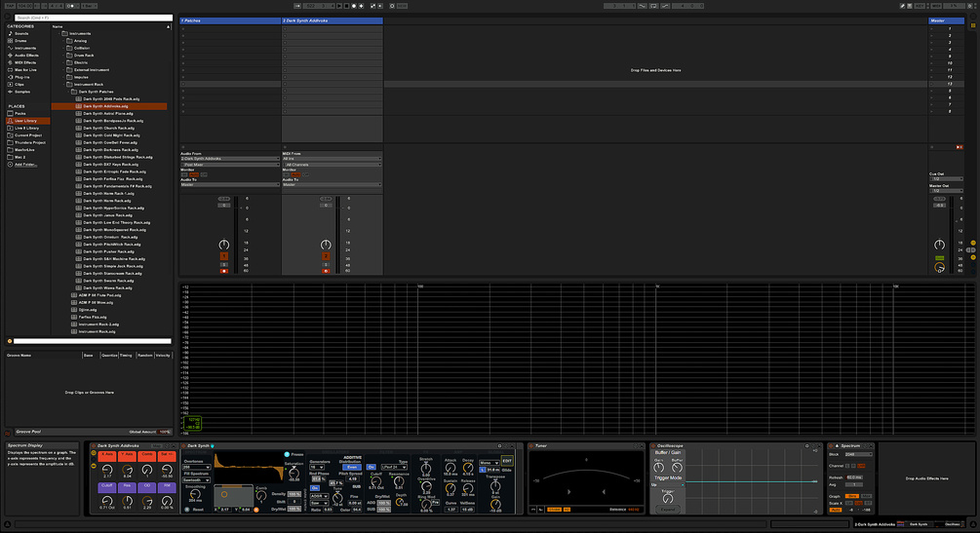
Task: Click the TAP tempo button
Action: pos(8,6)
